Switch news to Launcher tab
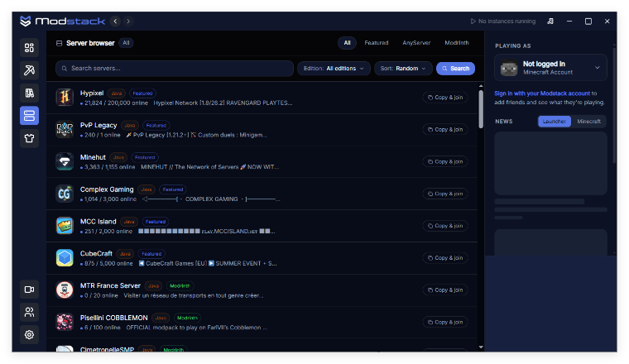629x364 pixels. point(555,122)
